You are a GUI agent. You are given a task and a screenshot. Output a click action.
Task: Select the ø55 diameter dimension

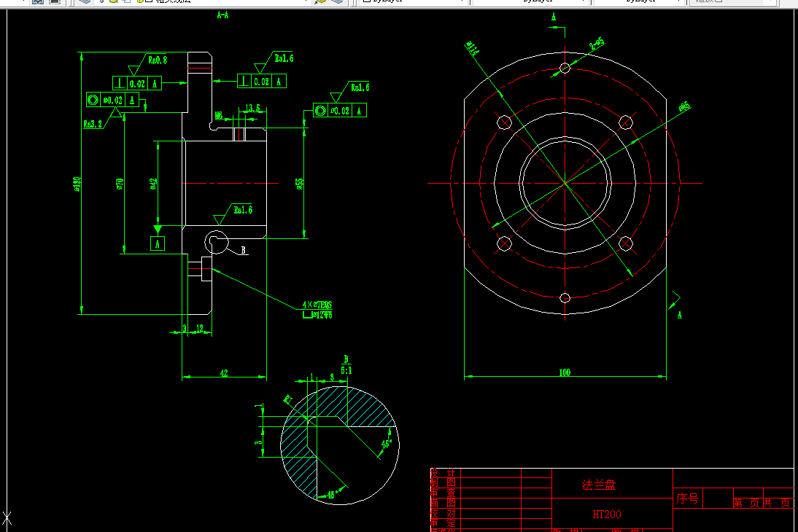point(300,184)
